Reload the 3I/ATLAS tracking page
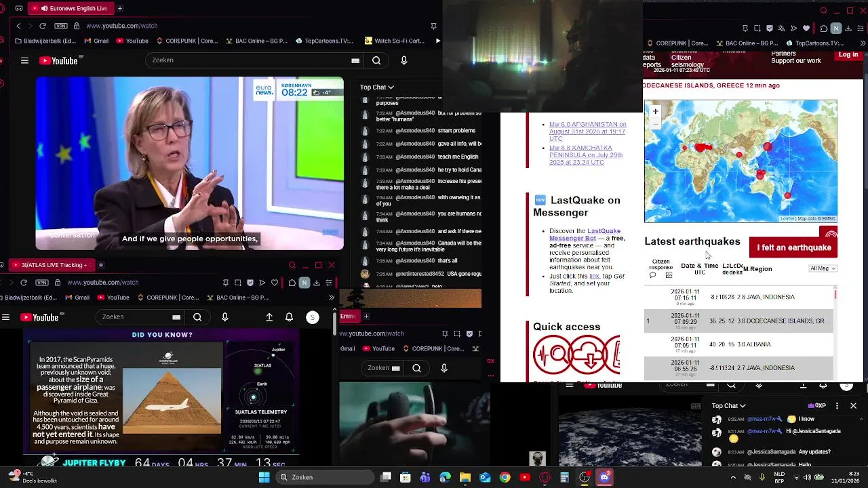Image resolution: width=868 pixels, height=488 pixels. pos(24,283)
